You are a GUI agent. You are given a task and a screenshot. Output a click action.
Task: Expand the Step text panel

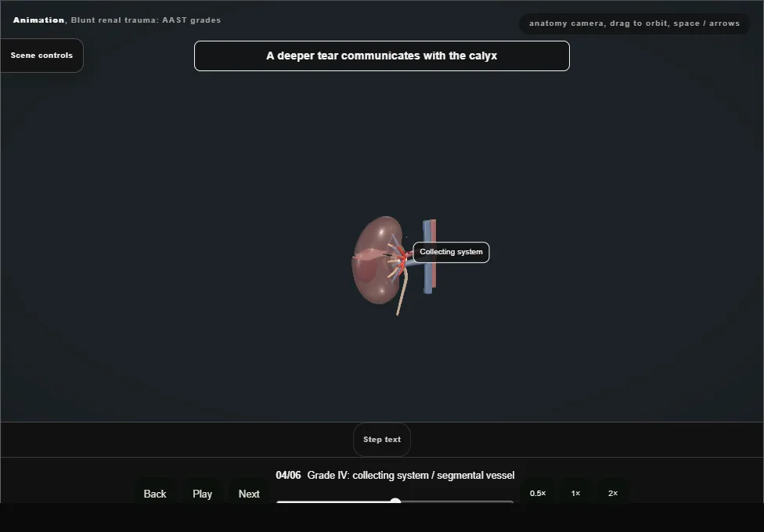(382, 440)
